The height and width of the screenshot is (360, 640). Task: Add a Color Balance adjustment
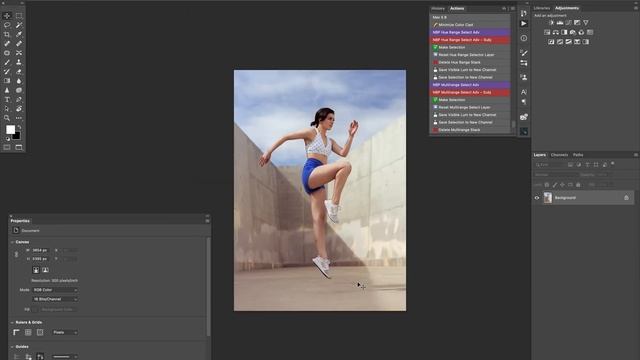(556, 32)
